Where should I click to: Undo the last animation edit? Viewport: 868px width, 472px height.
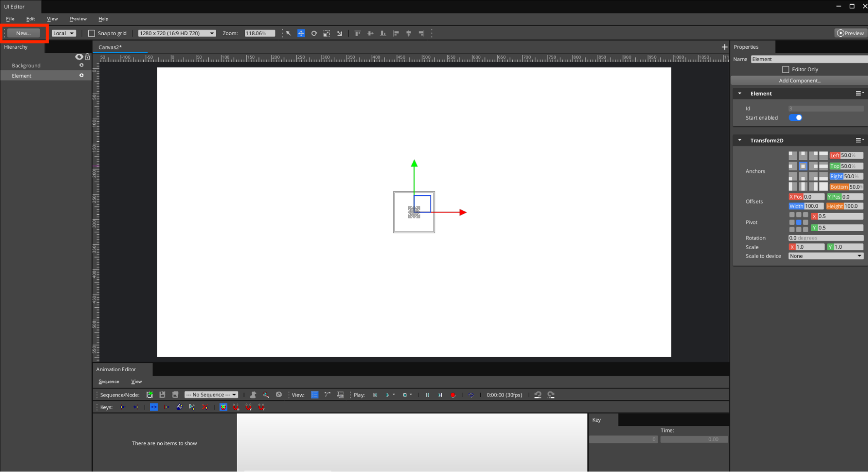tap(538, 395)
